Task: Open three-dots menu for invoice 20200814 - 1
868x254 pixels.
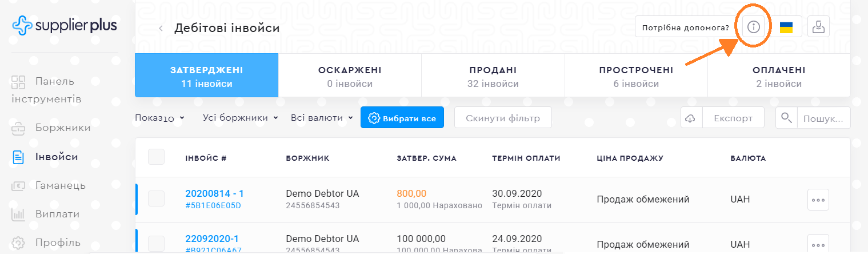Action: pyautogui.click(x=818, y=200)
